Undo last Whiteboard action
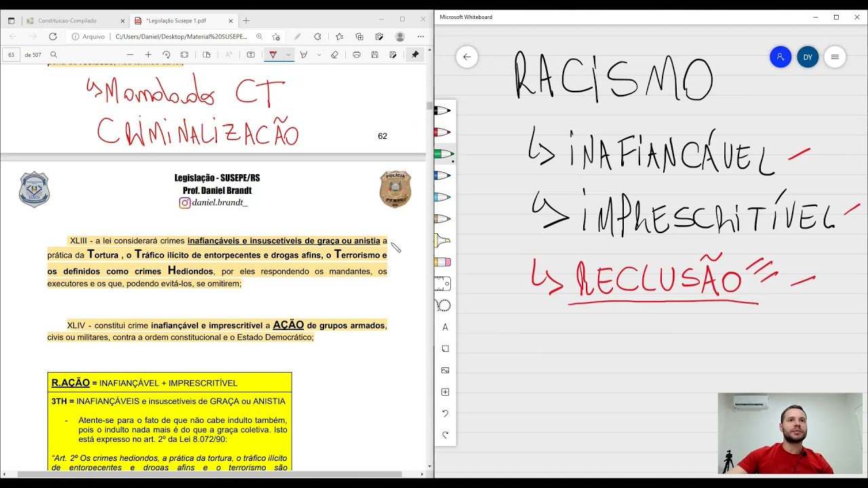This screenshot has width=868, height=488. (x=446, y=413)
